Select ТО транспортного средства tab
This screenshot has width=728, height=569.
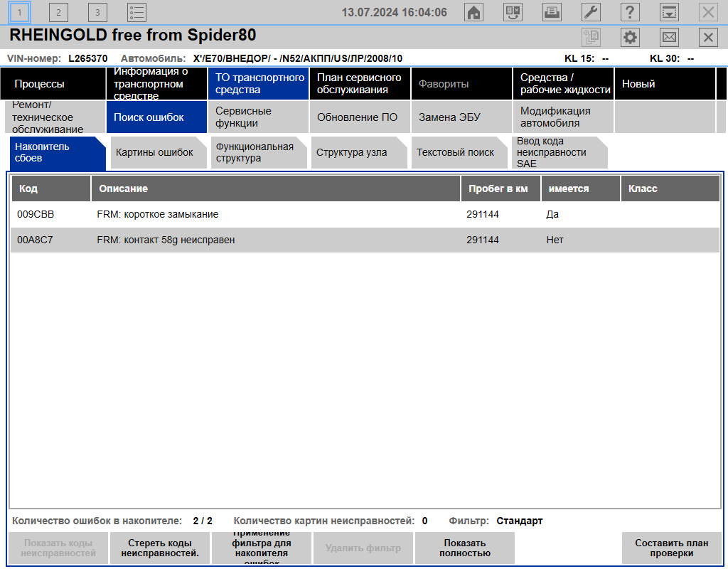point(259,84)
